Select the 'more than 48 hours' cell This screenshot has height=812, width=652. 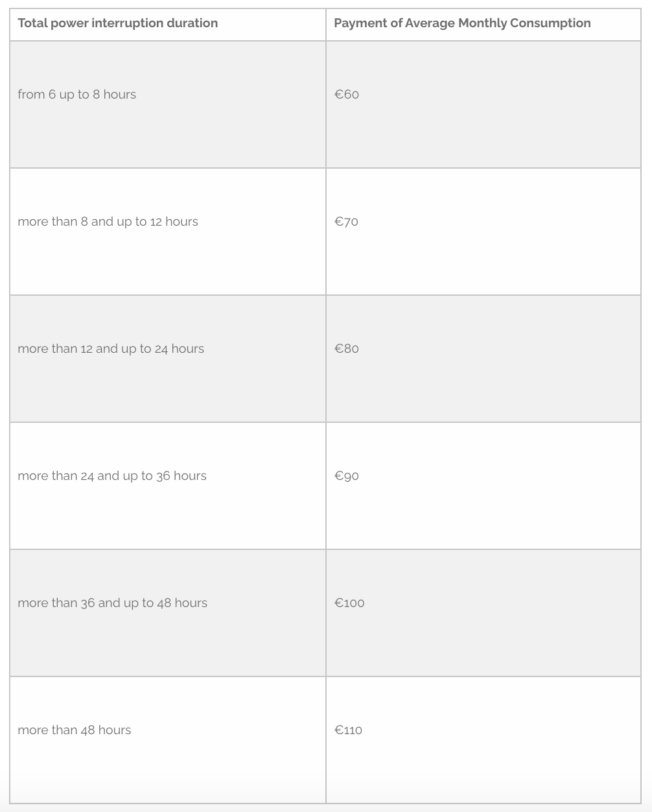click(x=75, y=730)
